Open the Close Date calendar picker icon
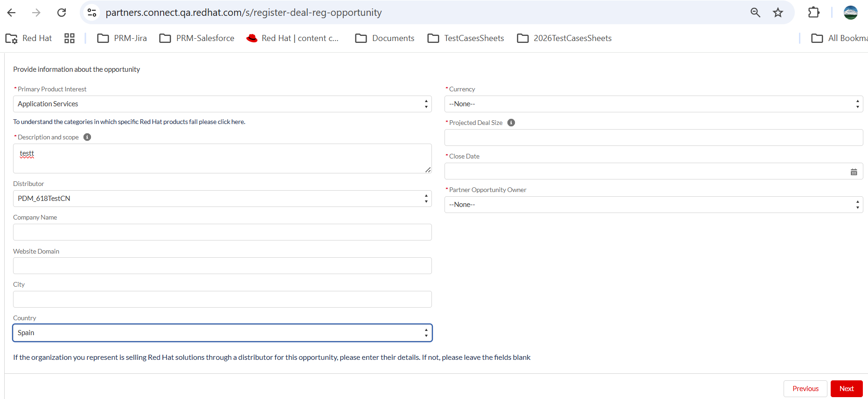This screenshot has height=399, width=868. click(854, 172)
